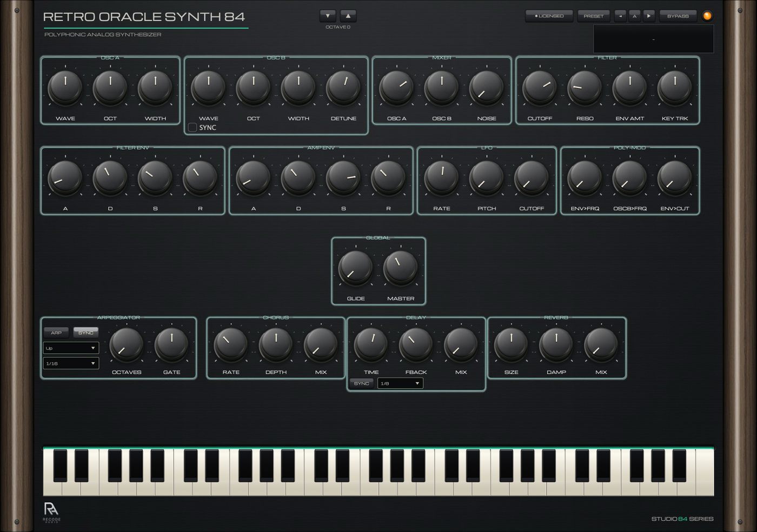Click the OSC B WAVE knob
This screenshot has height=532, width=757.
click(x=208, y=88)
